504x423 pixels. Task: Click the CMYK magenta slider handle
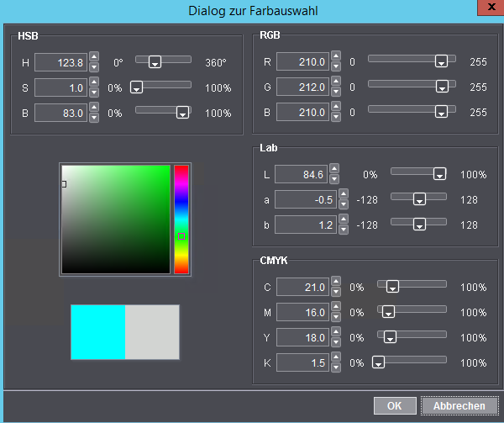388,312
